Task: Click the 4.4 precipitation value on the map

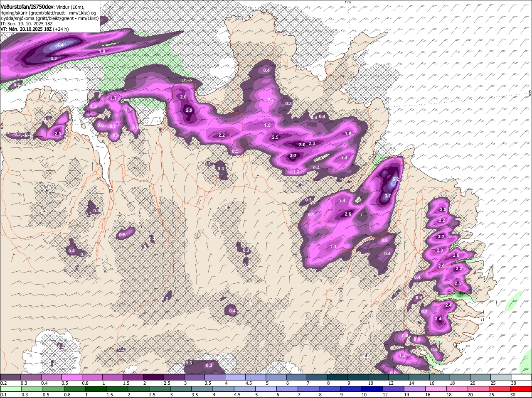Action: [60, 45]
